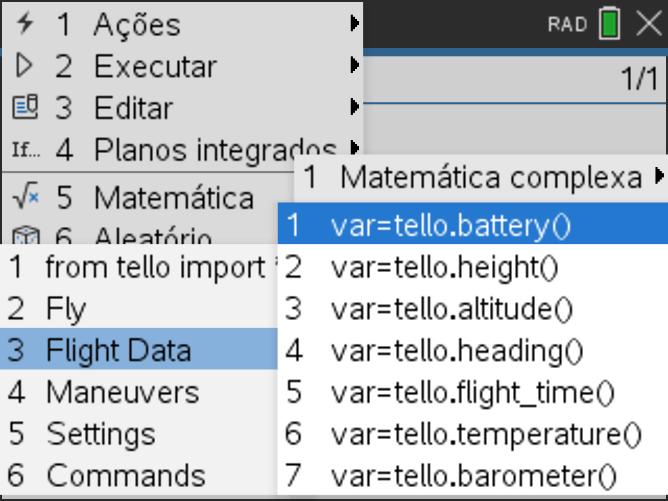The height and width of the screenshot is (501, 668).
Task: Expand the Editar submenu arrow
Action: (x=354, y=107)
